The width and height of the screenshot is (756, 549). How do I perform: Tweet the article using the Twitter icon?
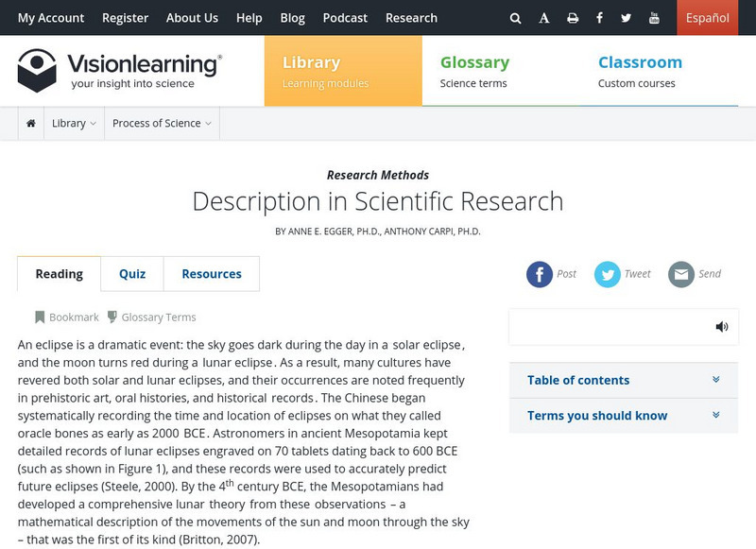tap(606, 274)
